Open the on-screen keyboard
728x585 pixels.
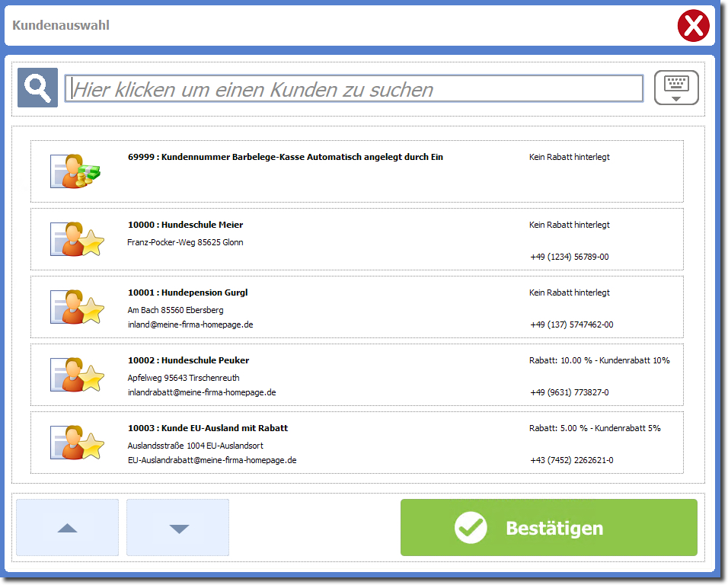pyautogui.click(x=676, y=88)
